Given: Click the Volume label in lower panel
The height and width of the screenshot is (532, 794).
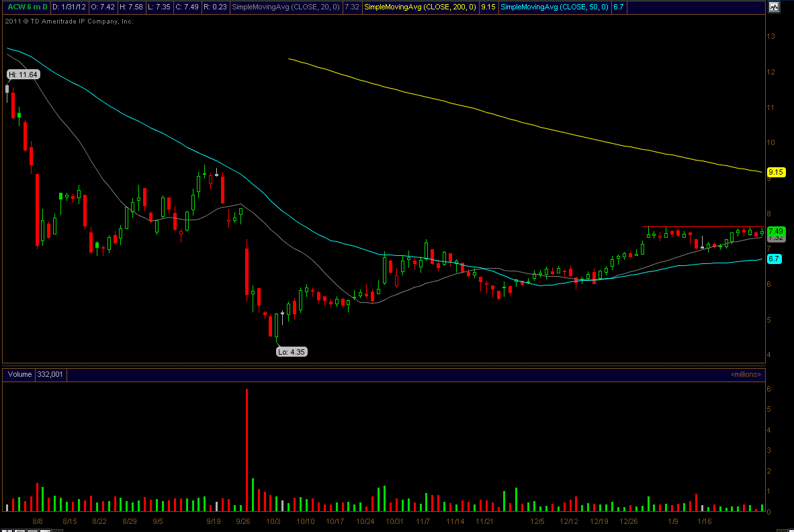Looking at the screenshot, I should pos(19,374).
